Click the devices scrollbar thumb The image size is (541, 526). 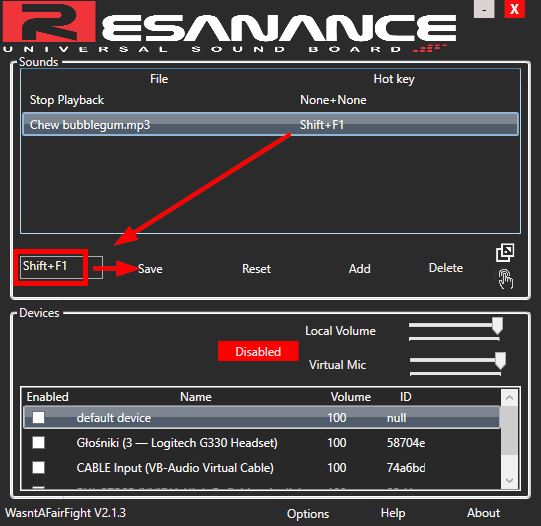click(509, 430)
